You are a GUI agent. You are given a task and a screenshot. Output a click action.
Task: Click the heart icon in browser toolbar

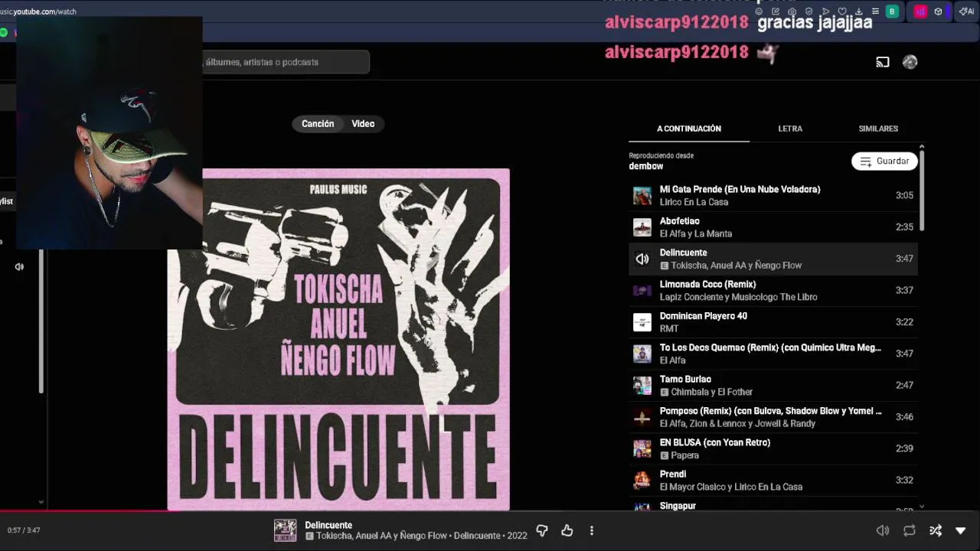[842, 11]
